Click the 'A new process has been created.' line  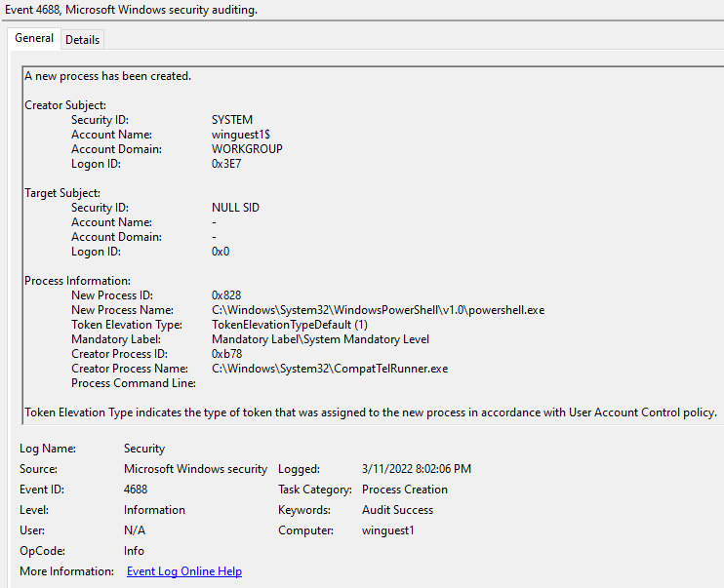tap(107, 76)
